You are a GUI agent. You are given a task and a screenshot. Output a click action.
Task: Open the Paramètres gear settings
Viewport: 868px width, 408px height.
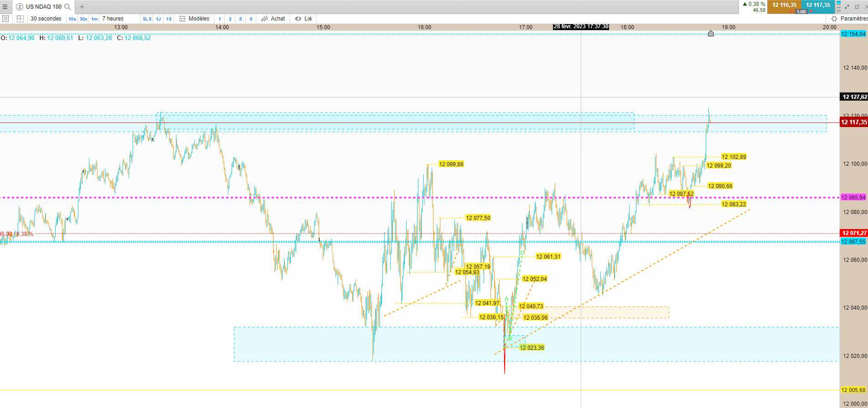[849, 19]
